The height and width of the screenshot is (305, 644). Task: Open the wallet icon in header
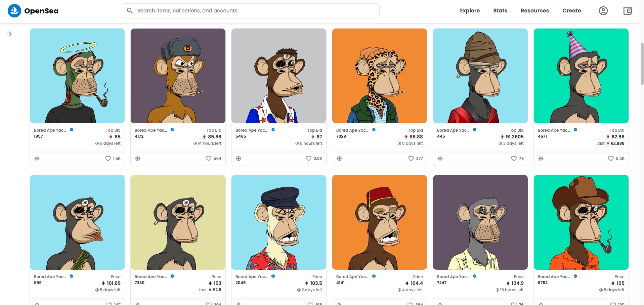(628, 11)
